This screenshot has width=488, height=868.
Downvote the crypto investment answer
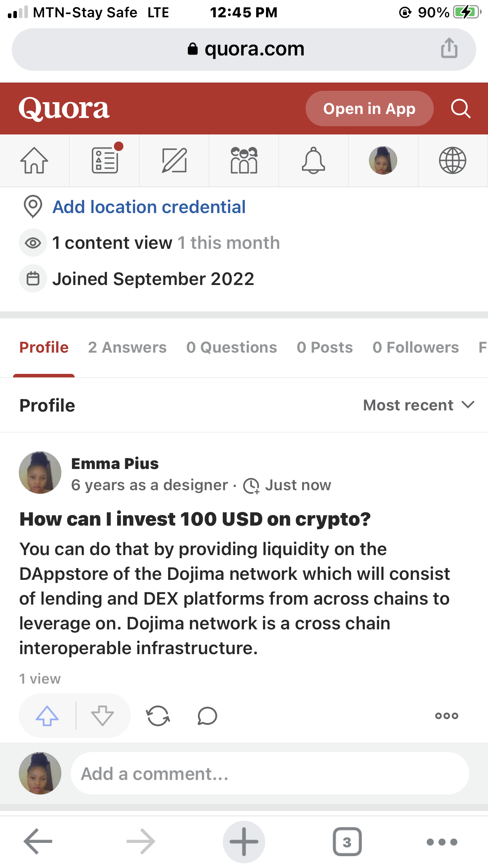(x=103, y=715)
